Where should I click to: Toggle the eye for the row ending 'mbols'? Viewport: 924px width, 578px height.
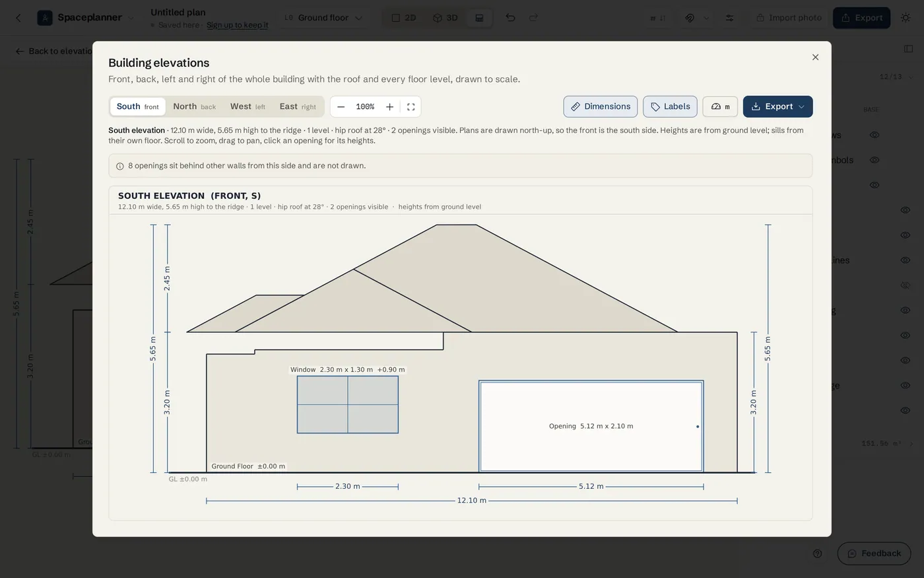point(874,160)
